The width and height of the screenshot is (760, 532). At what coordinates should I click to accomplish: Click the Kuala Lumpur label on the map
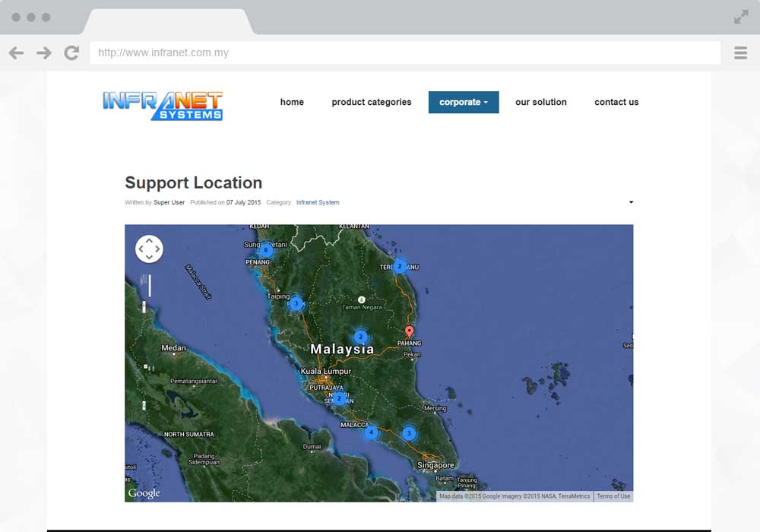point(326,371)
